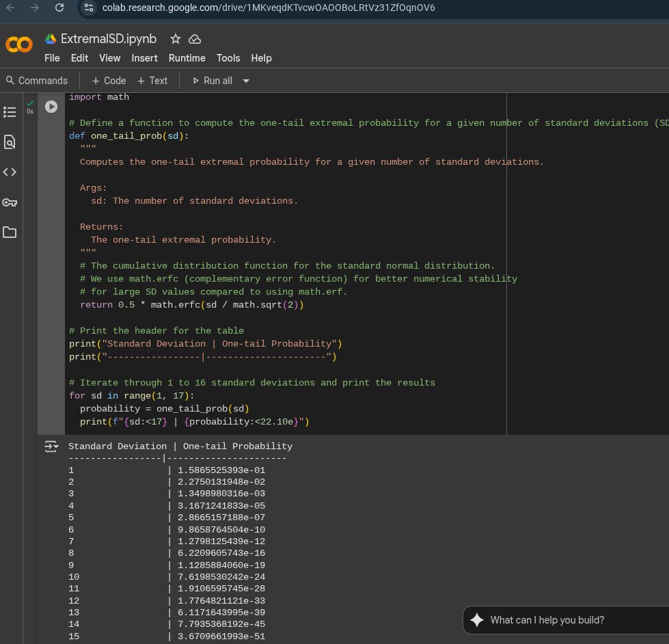
Task: Expand the Run all dropdown arrow
Action: (246, 81)
